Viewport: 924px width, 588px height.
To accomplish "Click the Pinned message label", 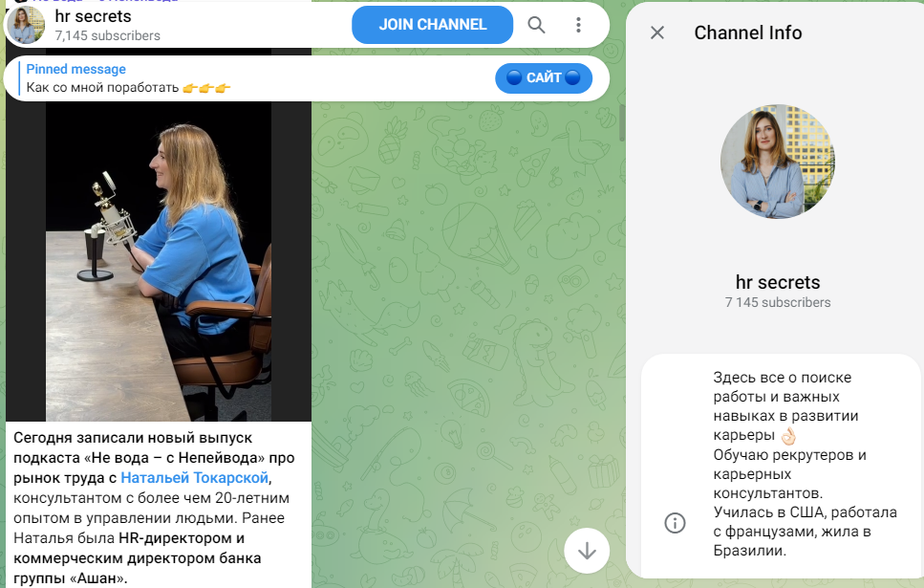I will click(76, 69).
